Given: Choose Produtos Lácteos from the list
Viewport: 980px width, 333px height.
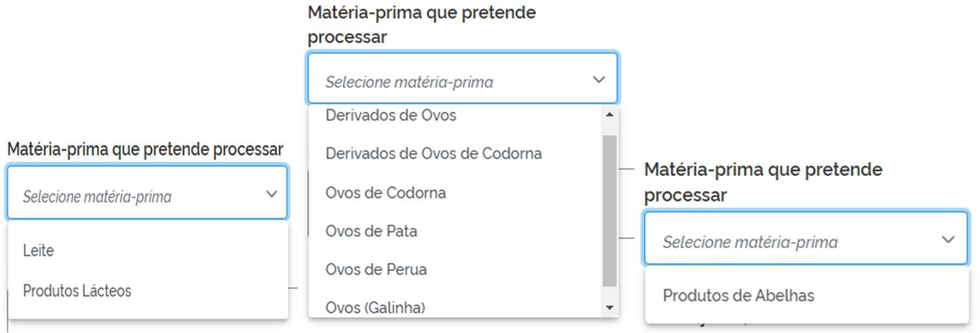Looking at the screenshot, I should 77,291.
